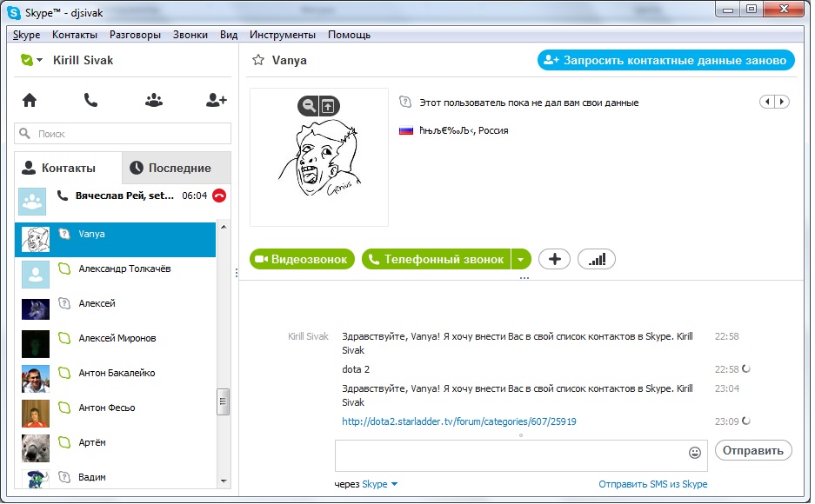Click the plus button next to call buttons
This screenshot has width=815, height=504.
[x=554, y=259]
